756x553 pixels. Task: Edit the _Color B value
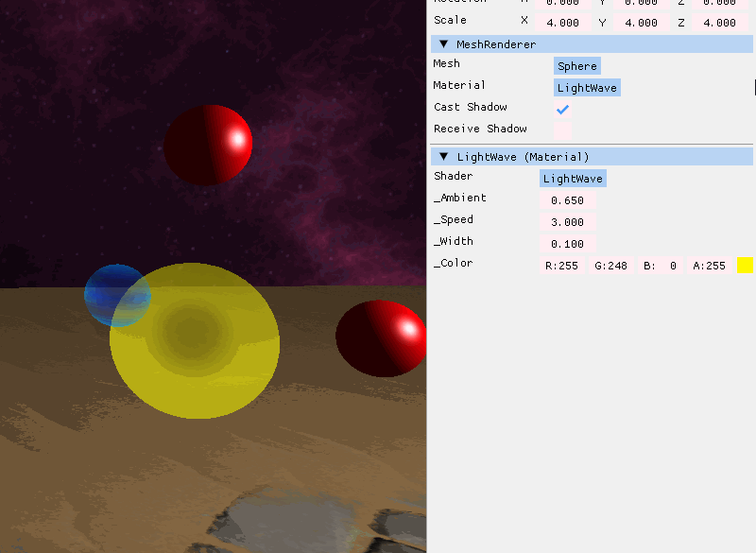(660, 266)
